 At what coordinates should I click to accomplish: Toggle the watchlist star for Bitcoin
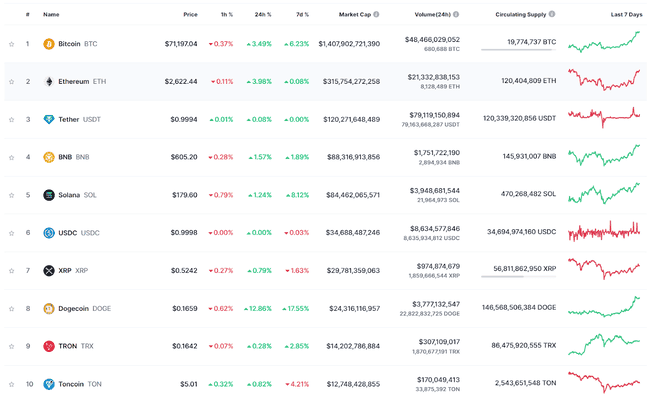click(12, 44)
